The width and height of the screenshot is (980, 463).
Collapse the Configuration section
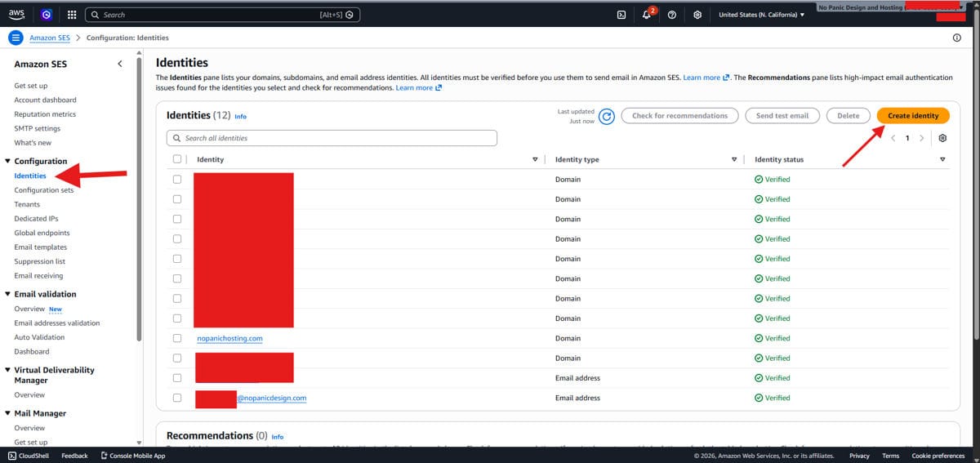coord(8,162)
